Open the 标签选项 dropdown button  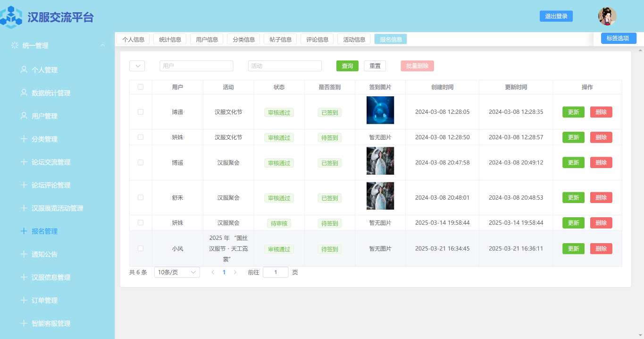coord(619,38)
